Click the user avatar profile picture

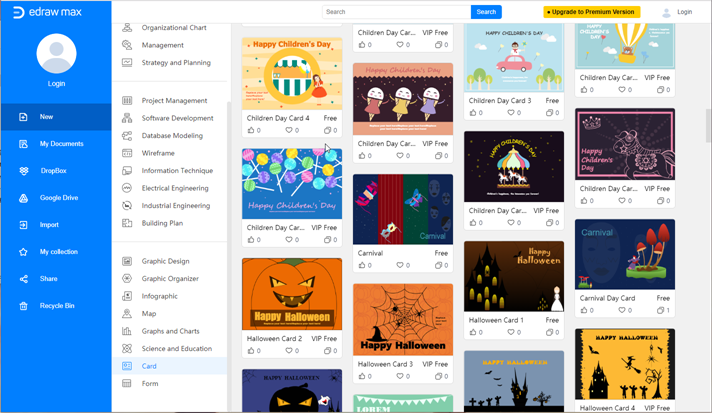coord(56,54)
